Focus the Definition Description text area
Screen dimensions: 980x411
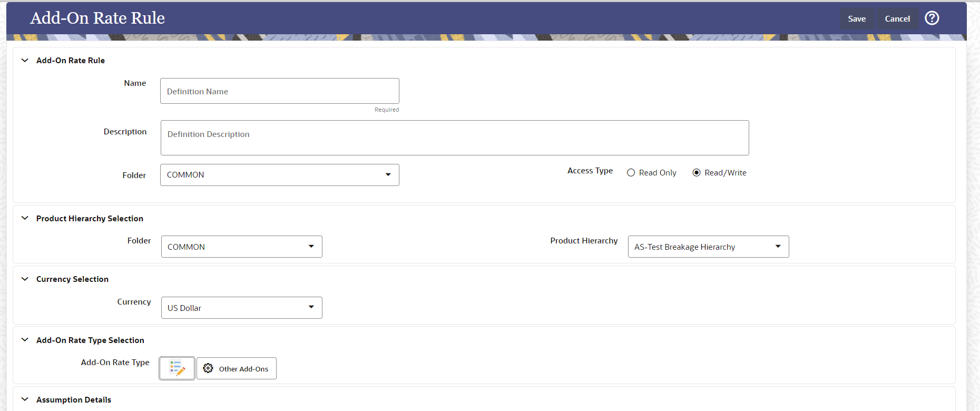coord(455,138)
